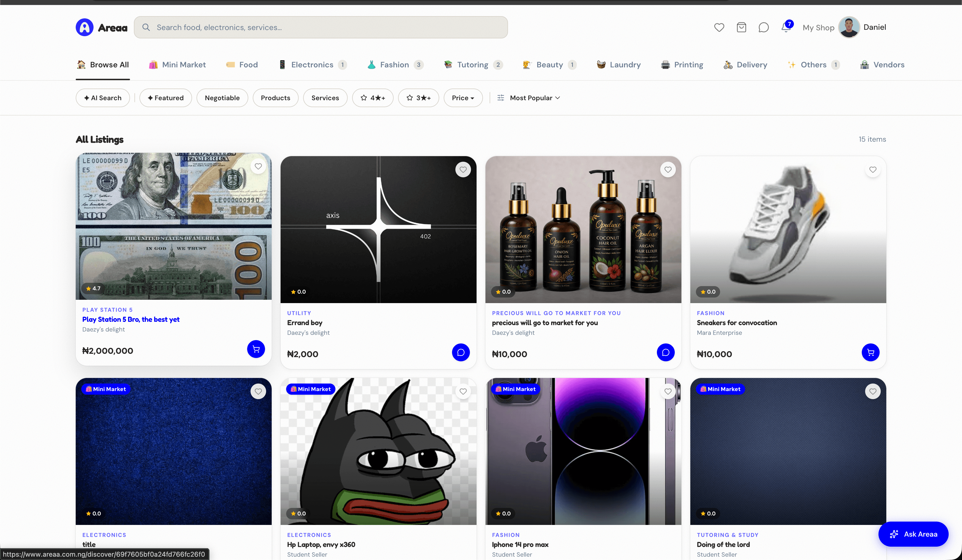This screenshot has width=962, height=560.
Task: Message seller about Errand boy
Action: click(x=461, y=352)
